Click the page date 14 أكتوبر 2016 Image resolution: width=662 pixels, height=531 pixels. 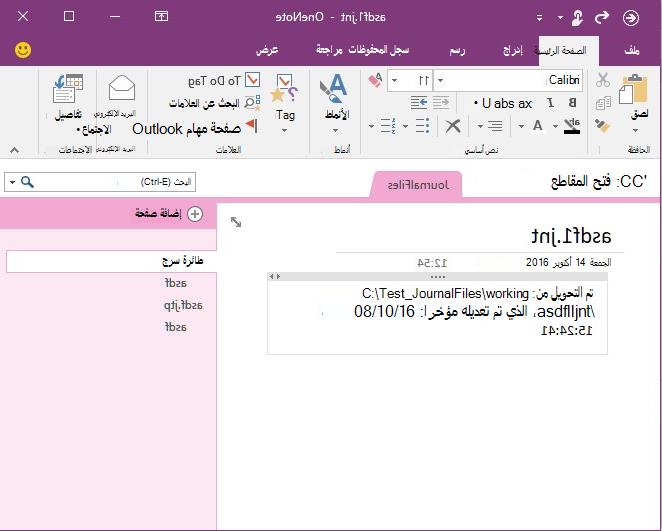coord(568,263)
